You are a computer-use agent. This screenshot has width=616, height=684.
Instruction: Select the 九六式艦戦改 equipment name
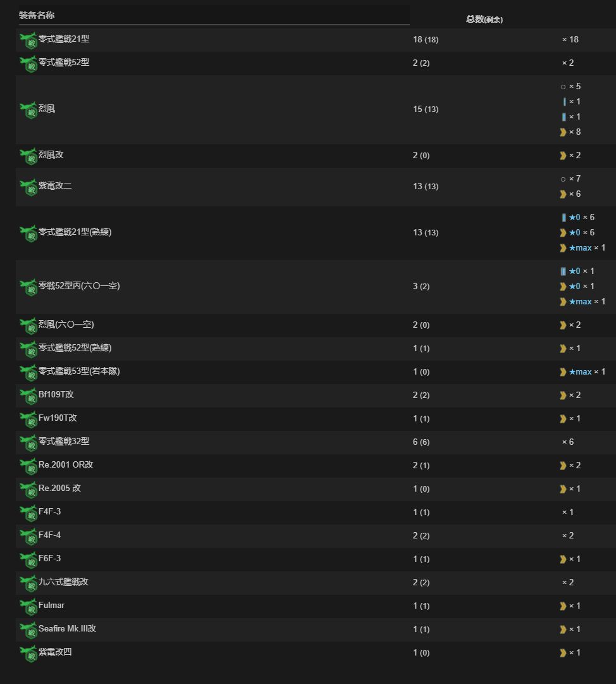(x=63, y=581)
